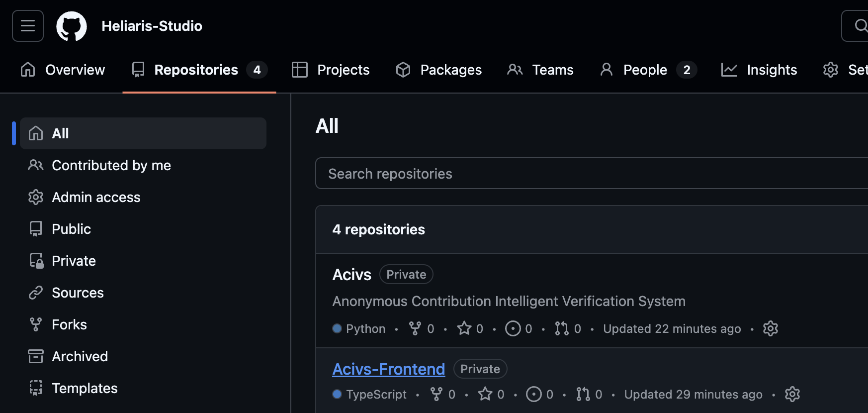Image resolution: width=868 pixels, height=413 pixels.
Task: Click the Repositories count badge 4
Action: [257, 70]
